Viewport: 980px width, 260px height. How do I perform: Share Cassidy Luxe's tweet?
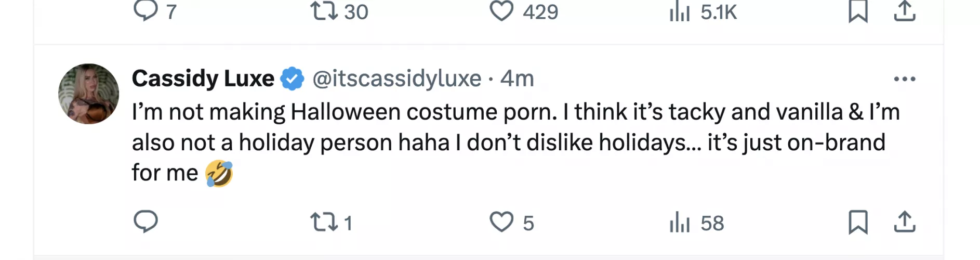(904, 222)
